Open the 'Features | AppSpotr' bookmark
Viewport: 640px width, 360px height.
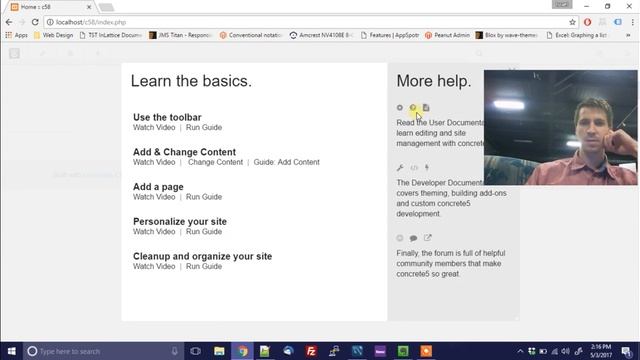[x=390, y=36]
